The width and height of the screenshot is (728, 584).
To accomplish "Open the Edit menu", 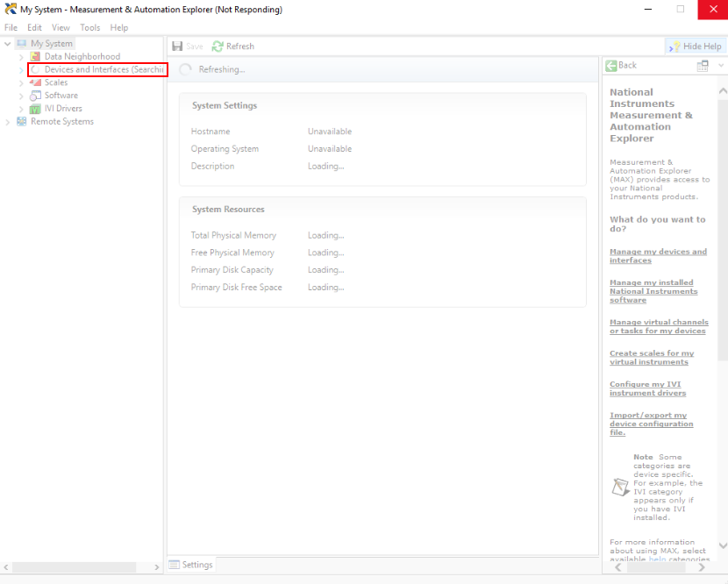I will click(x=34, y=27).
